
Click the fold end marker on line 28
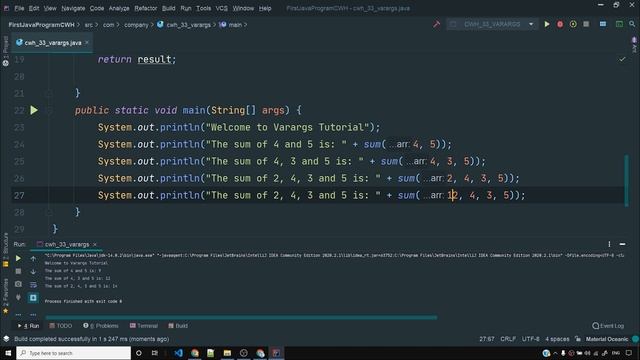click(x=49, y=212)
